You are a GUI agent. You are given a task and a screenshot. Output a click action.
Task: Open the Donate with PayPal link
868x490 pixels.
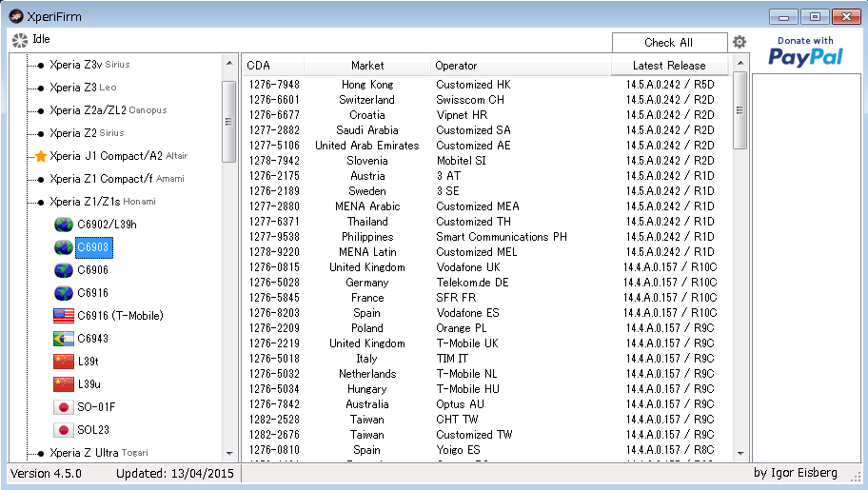pyautogui.click(x=805, y=51)
